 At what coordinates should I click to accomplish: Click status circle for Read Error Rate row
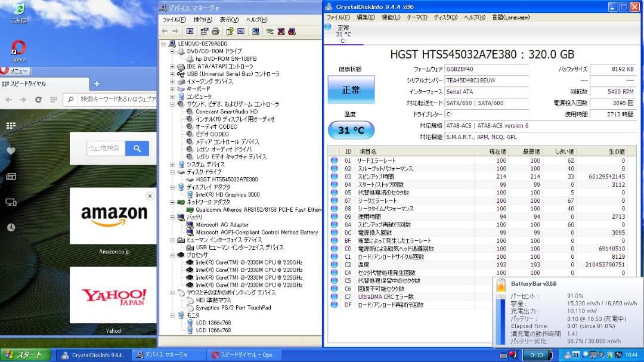click(335, 160)
